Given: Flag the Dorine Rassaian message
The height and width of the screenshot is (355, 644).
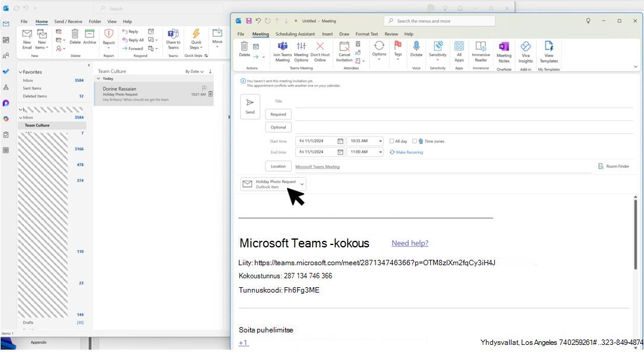Looking at the screenshot, I should [x=204, y=88].
